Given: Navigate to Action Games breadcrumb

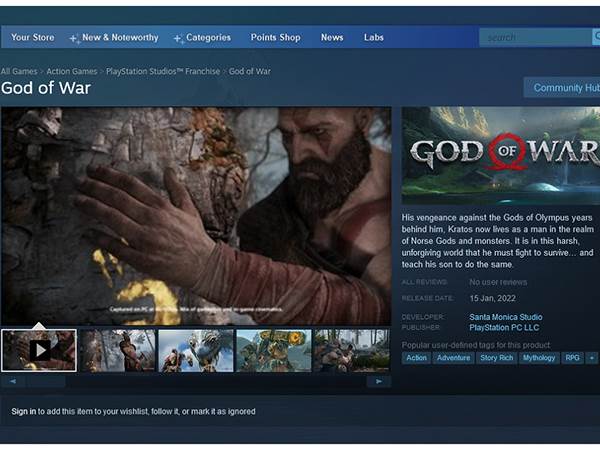Looking at the screenshot, I should click(73, 72).
